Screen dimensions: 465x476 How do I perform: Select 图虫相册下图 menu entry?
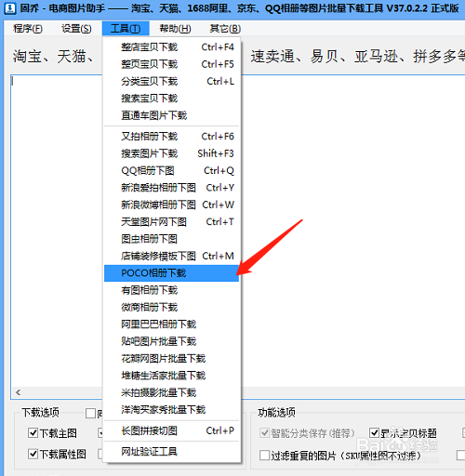171,239
